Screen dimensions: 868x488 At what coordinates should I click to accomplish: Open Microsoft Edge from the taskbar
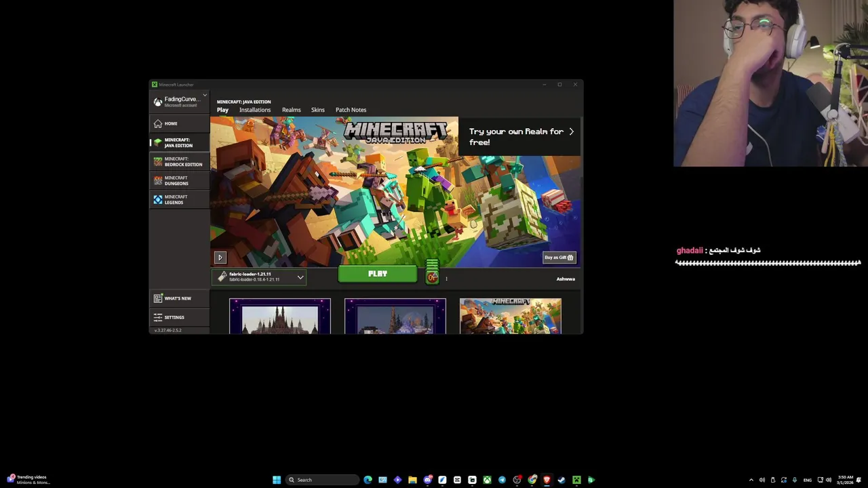pyautogui.click(x=368, y=480)
